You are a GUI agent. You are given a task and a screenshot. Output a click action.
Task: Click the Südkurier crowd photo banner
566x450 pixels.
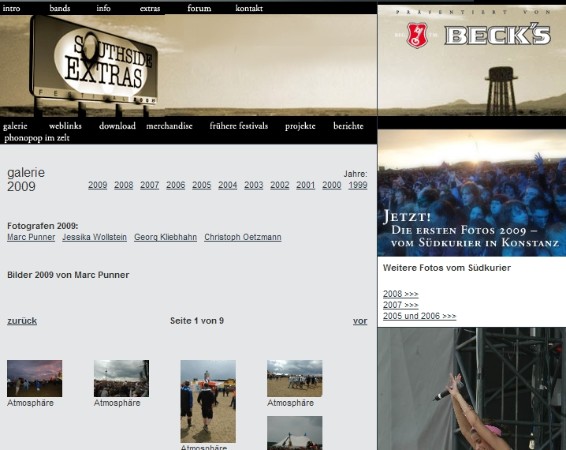(472, 193)
